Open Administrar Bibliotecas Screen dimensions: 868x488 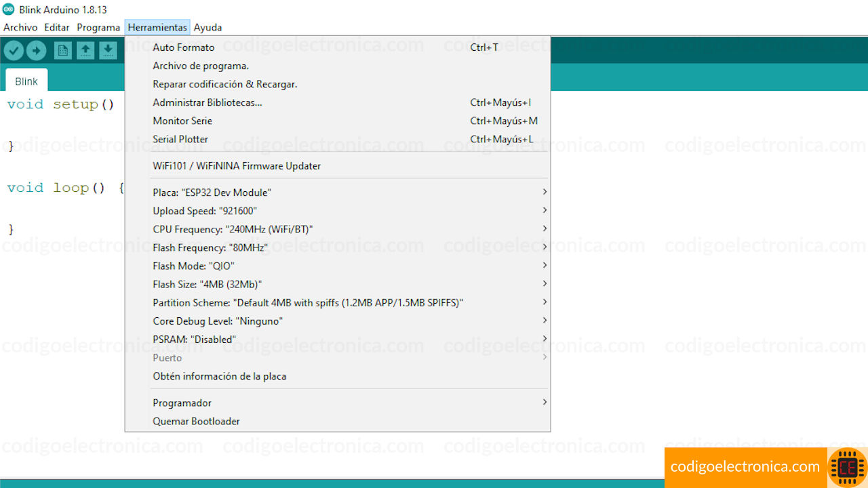338,102
